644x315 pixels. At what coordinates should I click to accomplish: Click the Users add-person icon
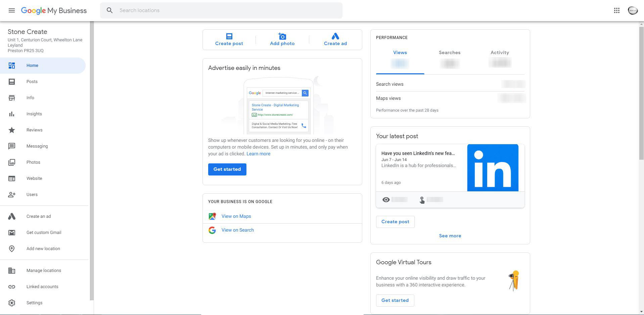click(x=12, y=195)
